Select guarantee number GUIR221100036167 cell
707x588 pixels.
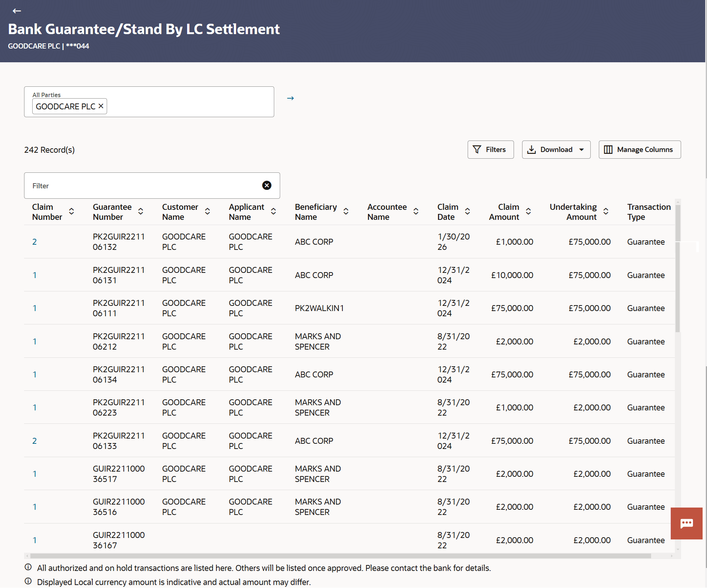click(119, 540)
